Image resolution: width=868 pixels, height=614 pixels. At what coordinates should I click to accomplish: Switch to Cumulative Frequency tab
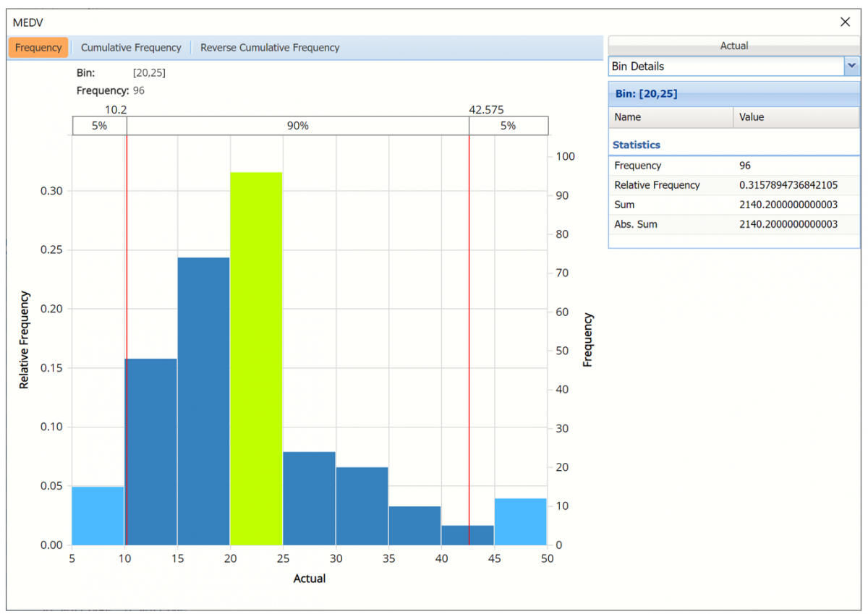click(131, 48)
